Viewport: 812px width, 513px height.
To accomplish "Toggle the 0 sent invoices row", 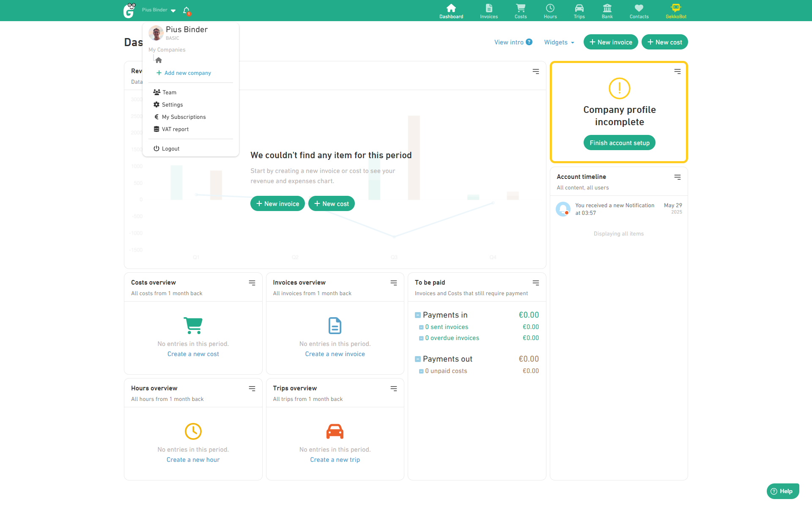I will (x=421, y=327).
